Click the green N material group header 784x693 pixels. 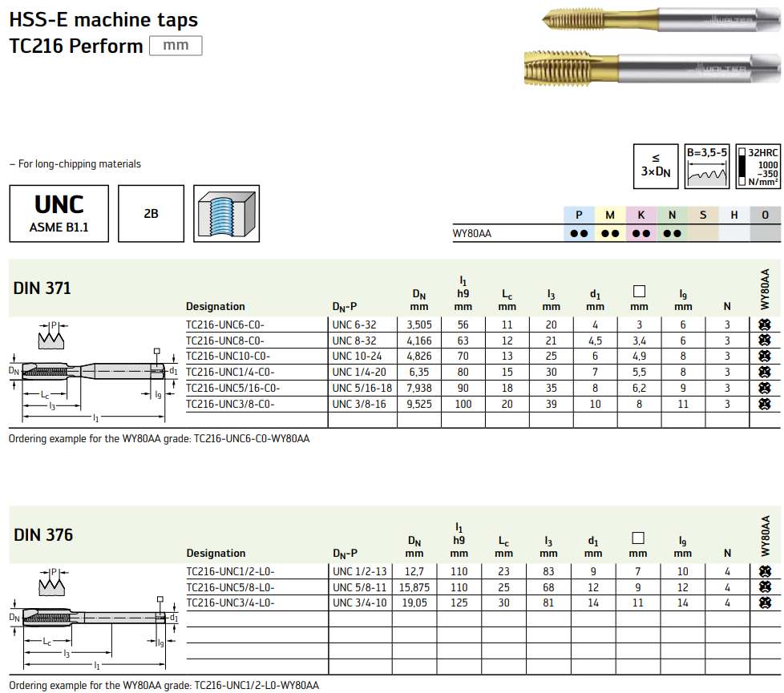[672, 215]
